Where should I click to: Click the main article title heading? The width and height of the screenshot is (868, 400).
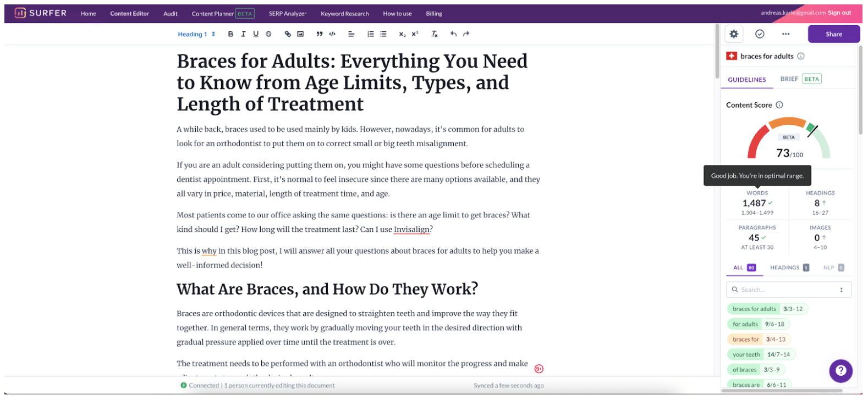352,82
